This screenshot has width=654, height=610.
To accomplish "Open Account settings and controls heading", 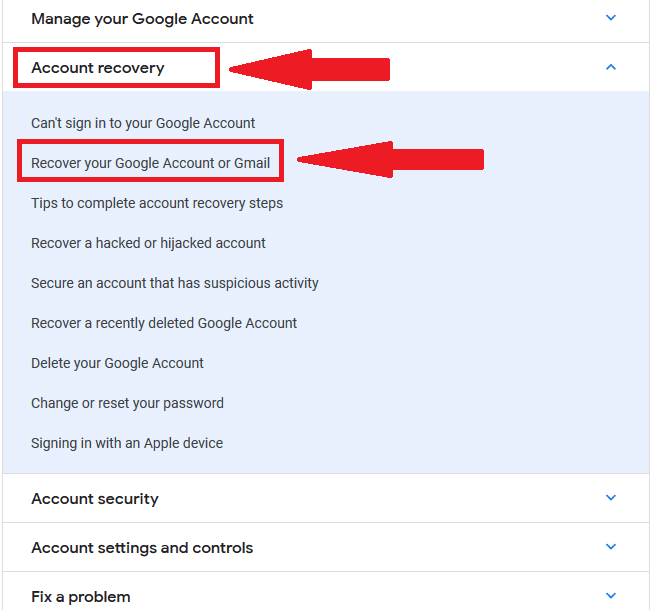I will (x=142, y=548).
